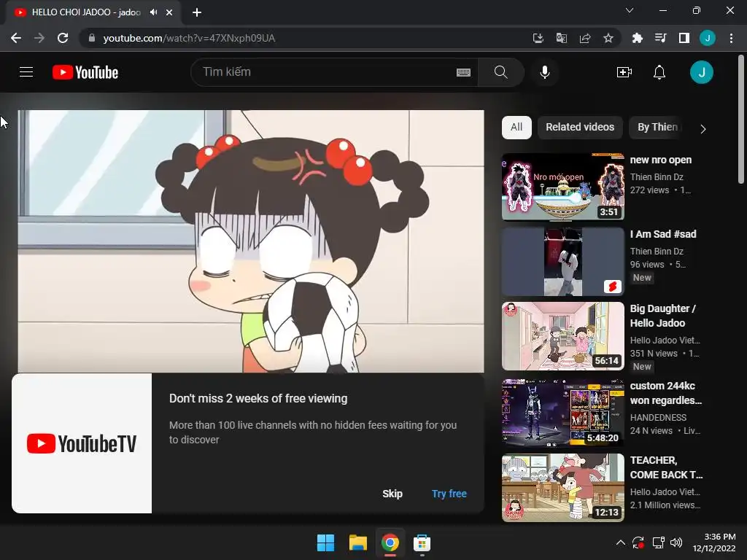Screen dimensions: 747x560
Task: Skip the YouTube TV promotion
Action: pos(392,494)
